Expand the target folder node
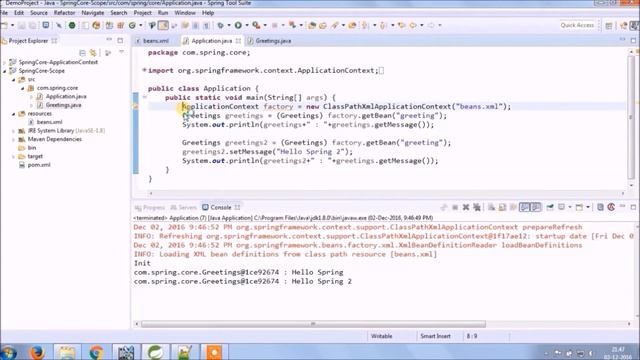This screenshot has width=640, height=360. (13, 156)
